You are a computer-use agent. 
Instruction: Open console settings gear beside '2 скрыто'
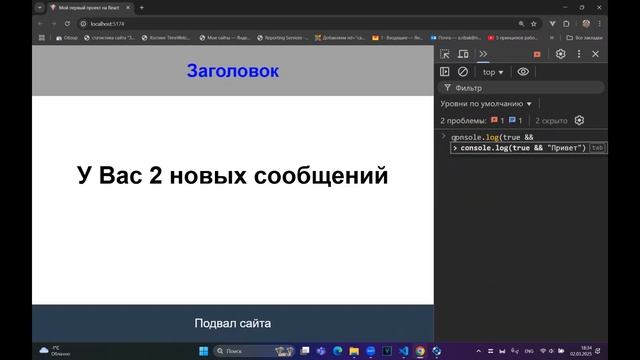579,120
